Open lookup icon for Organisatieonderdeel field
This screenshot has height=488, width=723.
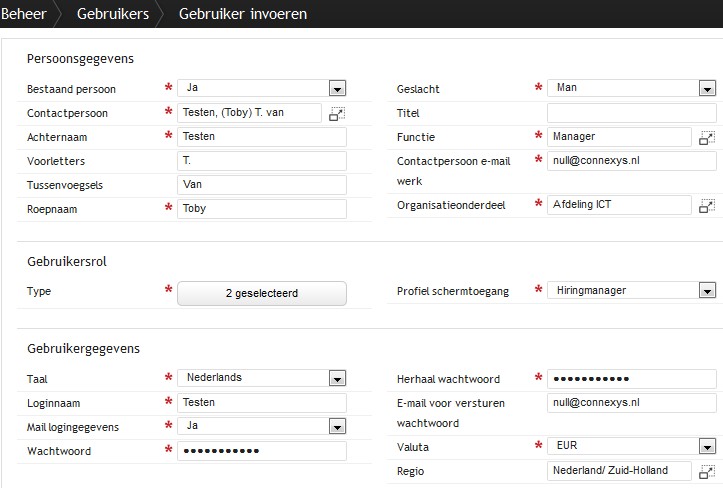pyautogui.click(x=707, y=206)
